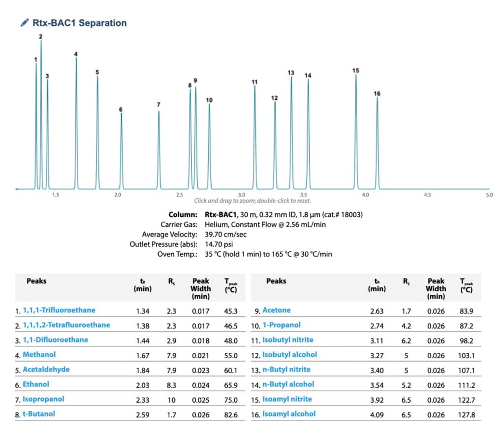Viewport: 504px width, 441px height.
Task: Open the Isopropanol compound link
Action: coord(43,399)
